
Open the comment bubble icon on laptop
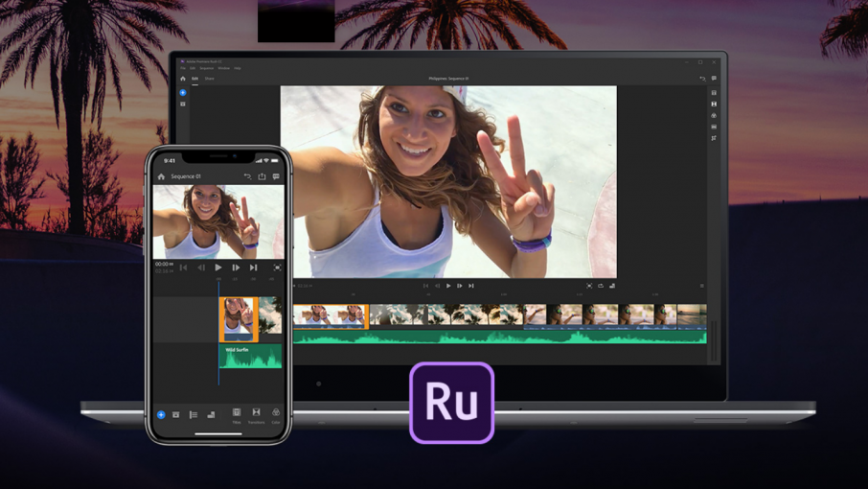click(x=714, y=79)
